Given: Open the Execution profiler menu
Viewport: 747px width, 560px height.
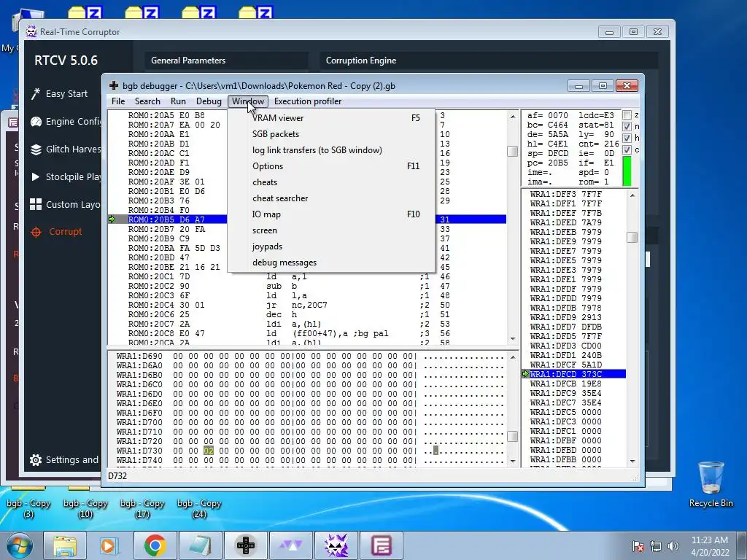Looking at the screenshot, I should 308,101.
